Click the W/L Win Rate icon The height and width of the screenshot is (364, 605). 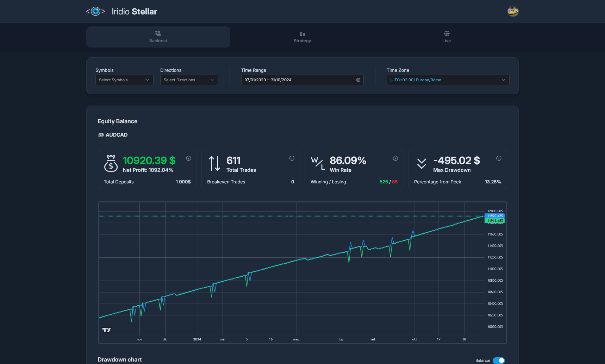coord(318,164)
